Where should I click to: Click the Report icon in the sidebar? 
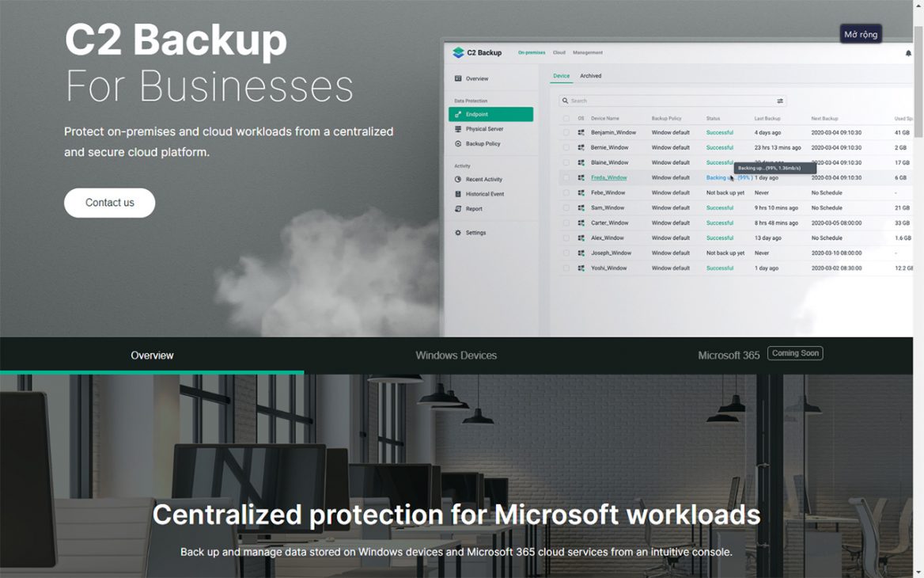pos(458,209)
